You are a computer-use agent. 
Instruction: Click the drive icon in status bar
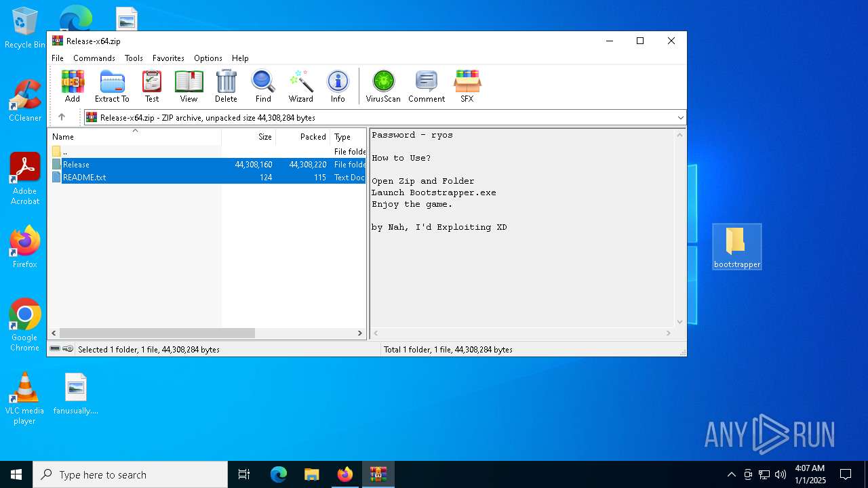click(55, 349)
